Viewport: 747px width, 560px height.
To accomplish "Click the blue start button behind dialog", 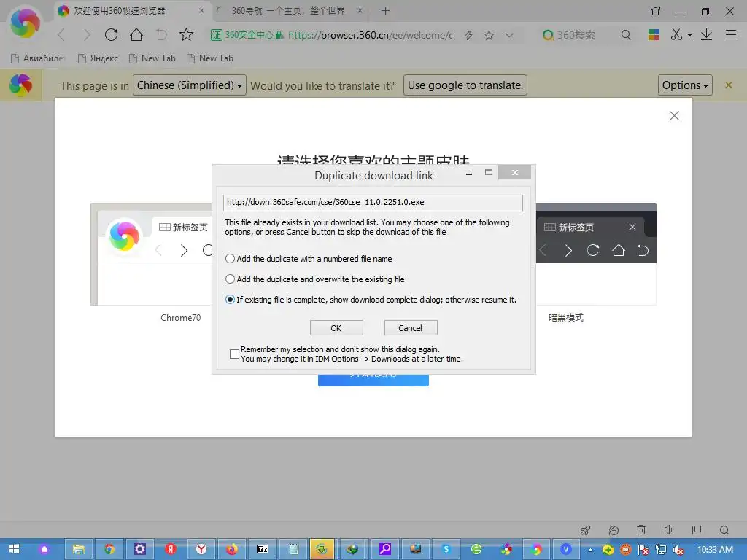I will coord(373,380).
